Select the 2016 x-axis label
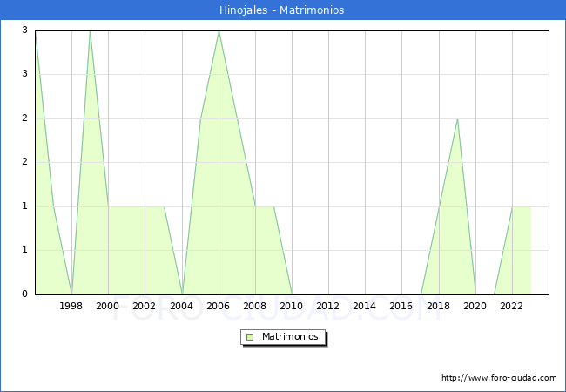Image resolution: width=566 pixels, height=392 pixels. pyautogui.click(x=401, y=306)
